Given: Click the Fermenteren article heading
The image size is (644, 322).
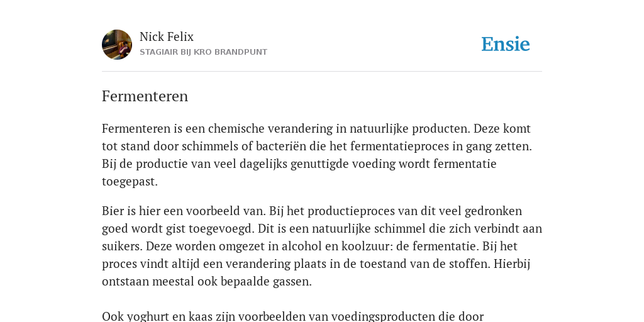Looking at the screenshot, I should [145, 96].
